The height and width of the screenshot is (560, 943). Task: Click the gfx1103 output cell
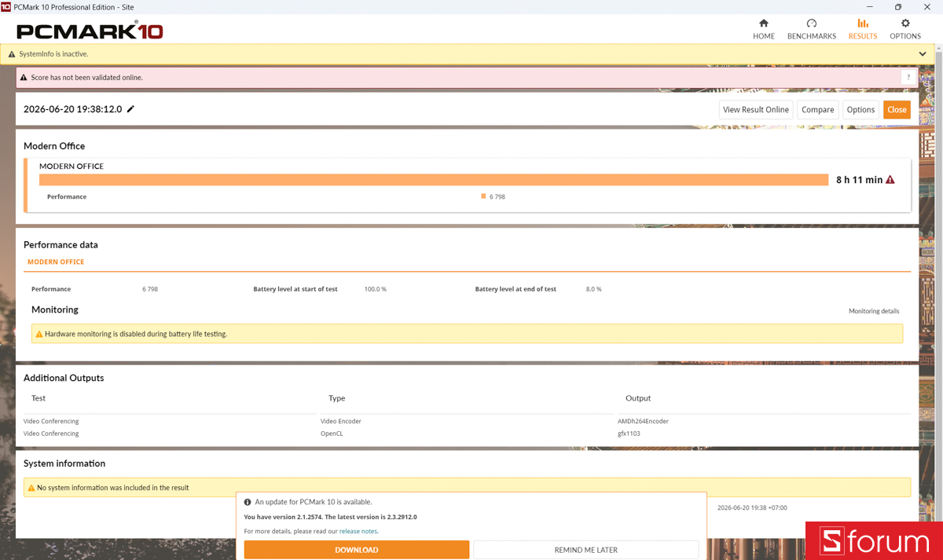pos(629,434)
